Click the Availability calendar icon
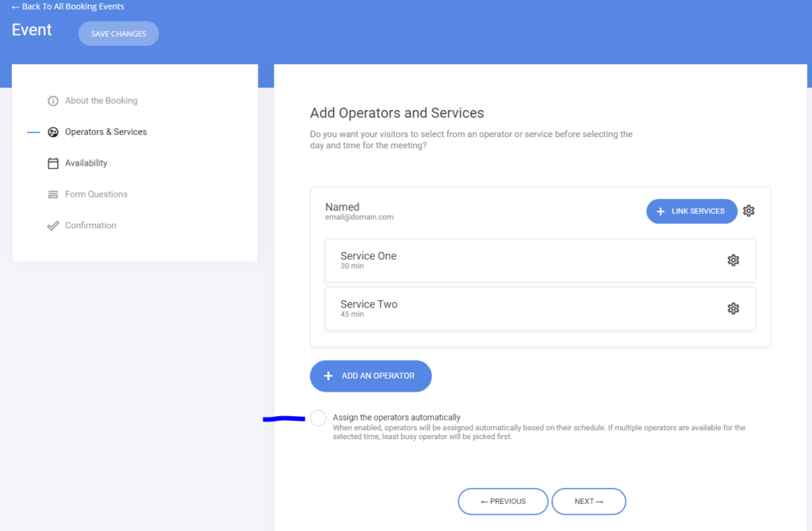 click(53, 163)
